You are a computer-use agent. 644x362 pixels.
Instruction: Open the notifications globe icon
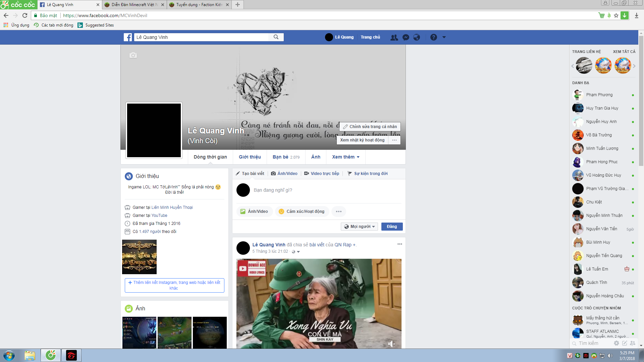coord(417,37)
